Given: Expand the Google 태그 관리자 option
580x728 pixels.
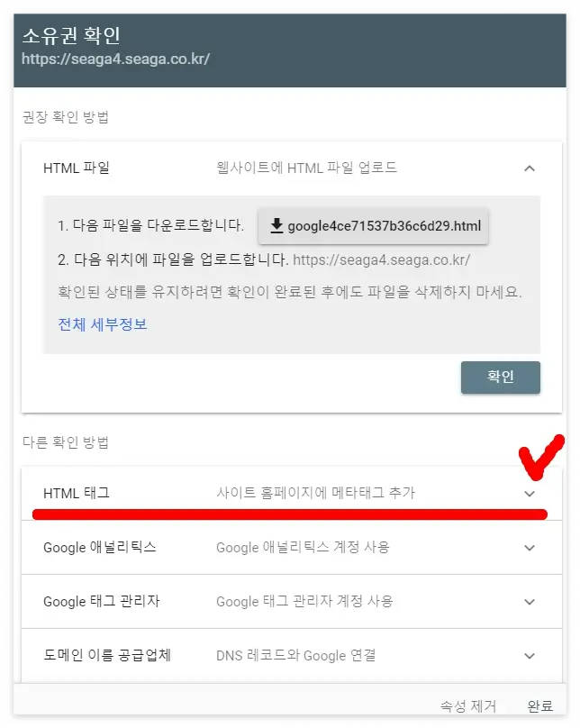Looking at the screenshot, I should (x=530, y=602).
